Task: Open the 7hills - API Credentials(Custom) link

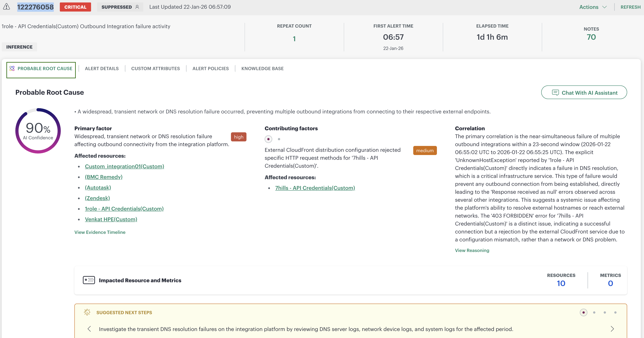Action: click(315, 188)
